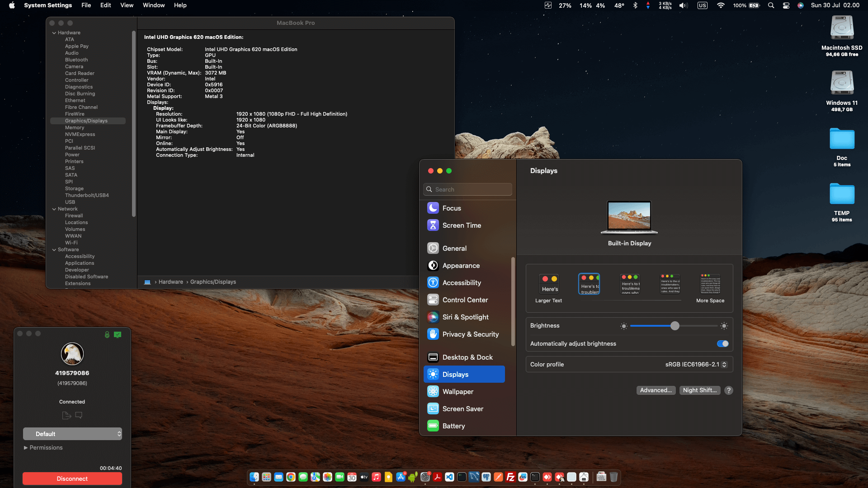The height and width of the screenshot is (488, 868).
Task: Open the chat icon in remote session window
Action: click(x=79, y=415)
